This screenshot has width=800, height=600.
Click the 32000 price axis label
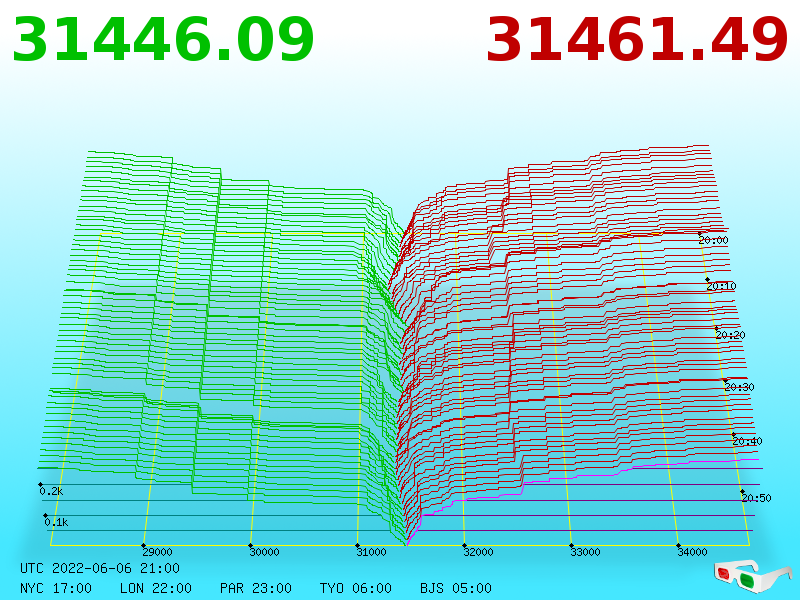tap(478, 552)
